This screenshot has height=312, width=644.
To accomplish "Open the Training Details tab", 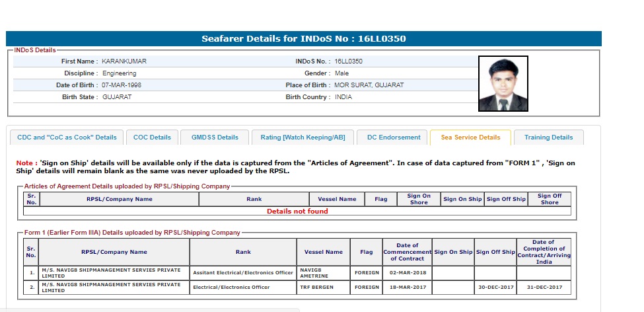I will [x=548, y=137].
